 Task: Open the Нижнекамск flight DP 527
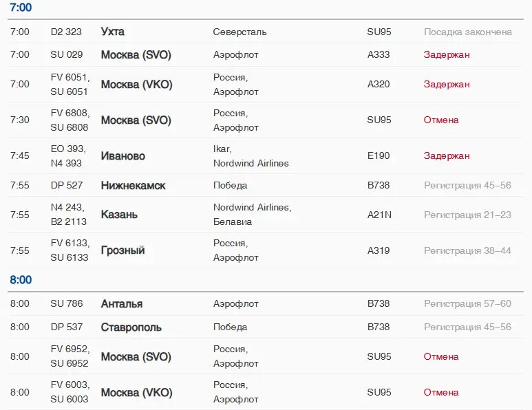(266, 185)
